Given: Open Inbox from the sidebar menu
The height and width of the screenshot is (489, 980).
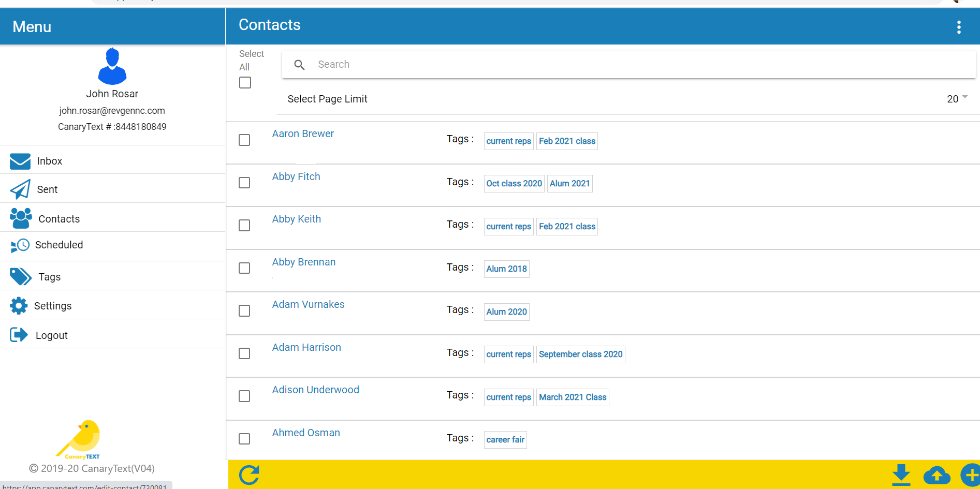Looking at the screenshot, I should coord(49,161).
